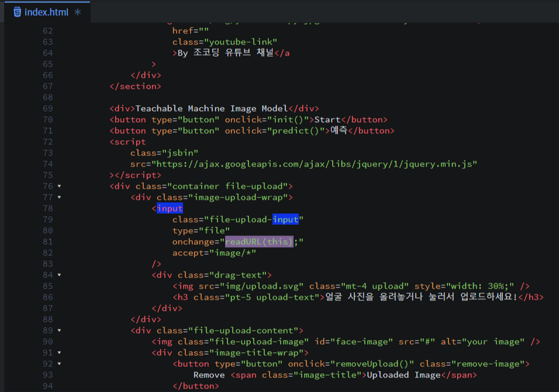Click 'image-upload-wrap' class value
The image size is (559, 392).
pos(238,197)
